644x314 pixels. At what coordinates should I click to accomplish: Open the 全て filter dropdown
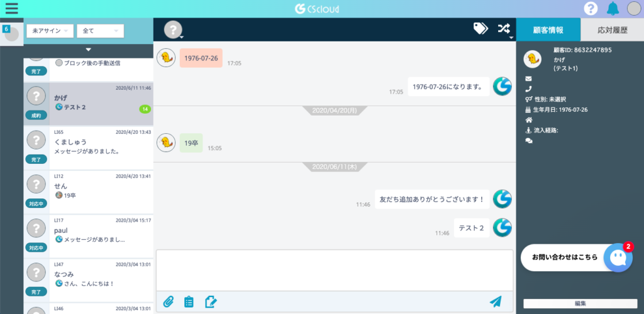pyautogui.click(x=100, y=31)
